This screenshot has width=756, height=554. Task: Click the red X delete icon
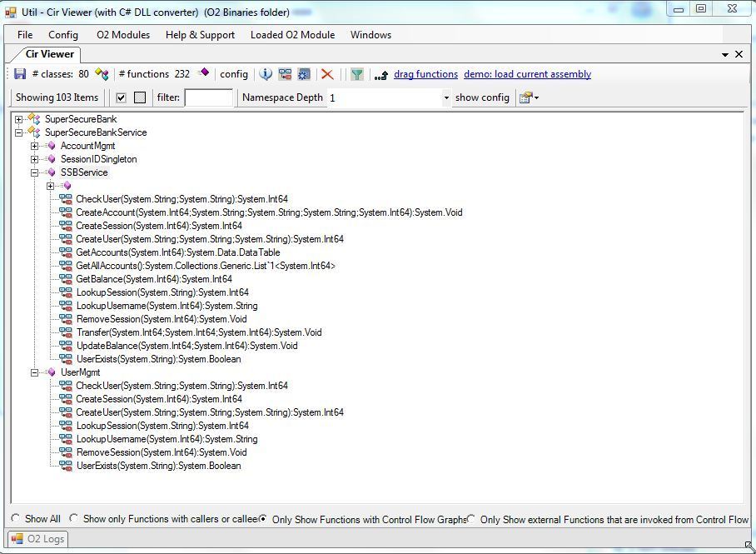(327, 74)
